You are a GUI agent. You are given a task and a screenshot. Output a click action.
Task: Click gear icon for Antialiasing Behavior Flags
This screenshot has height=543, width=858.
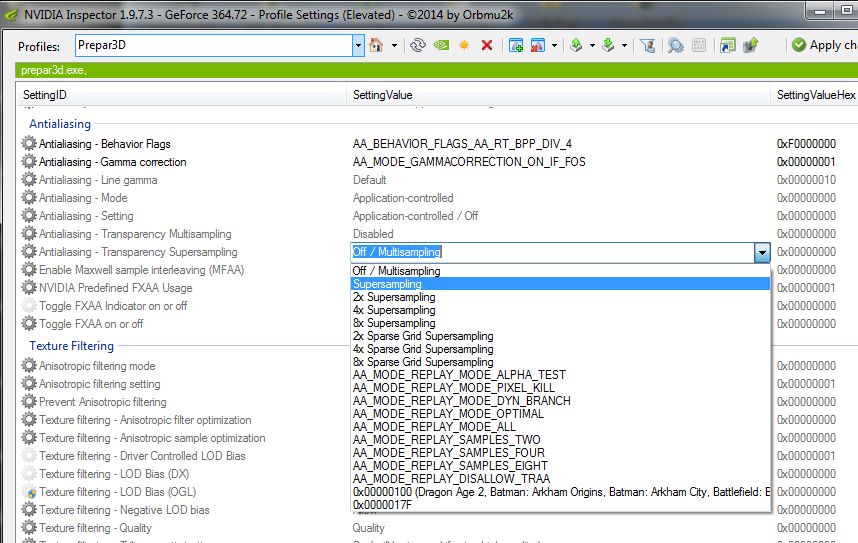[29, 143]
